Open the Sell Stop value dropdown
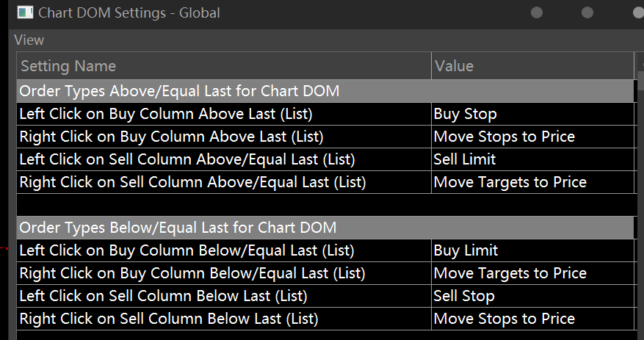644x340 pixels. [x=532, y=296]
